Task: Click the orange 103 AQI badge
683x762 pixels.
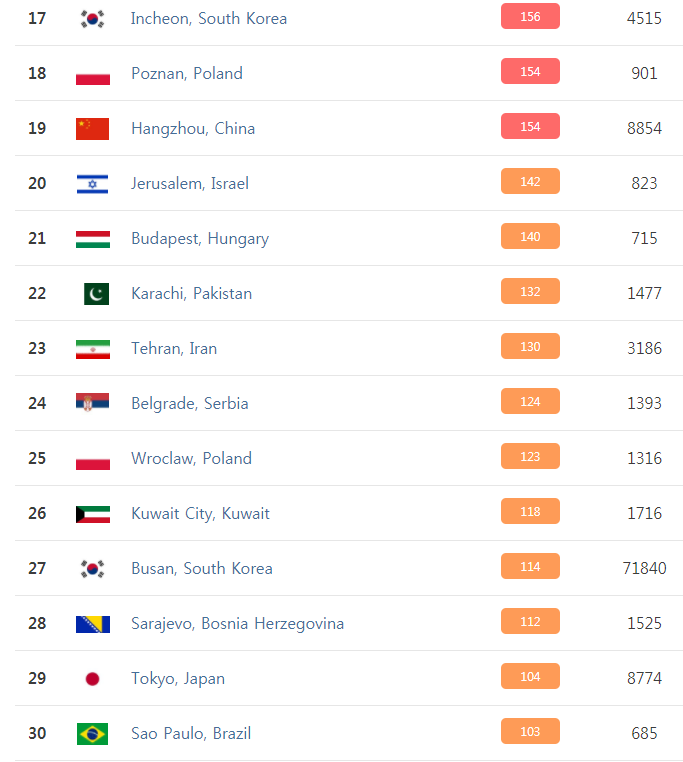Action: click(x=530, y=731)
